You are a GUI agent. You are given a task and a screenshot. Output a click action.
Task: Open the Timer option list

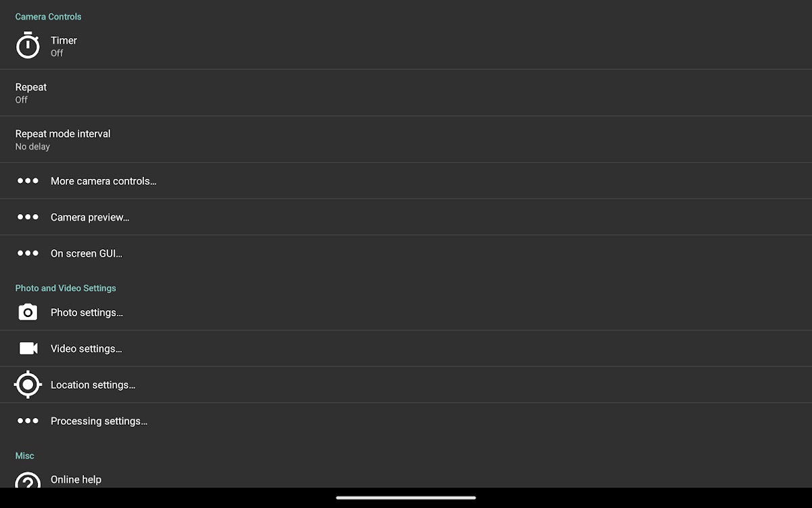pyautogui.click(x=406, y=45)
